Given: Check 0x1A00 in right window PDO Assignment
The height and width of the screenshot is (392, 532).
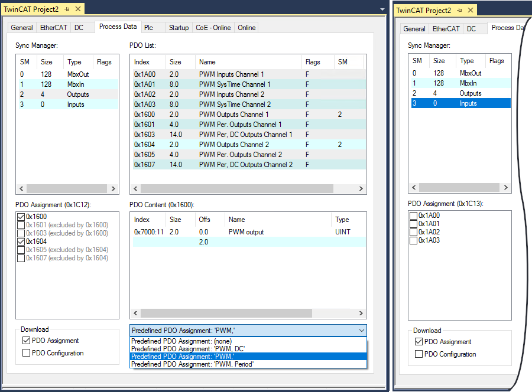Looking at the screenshot, I should [413, 215].
